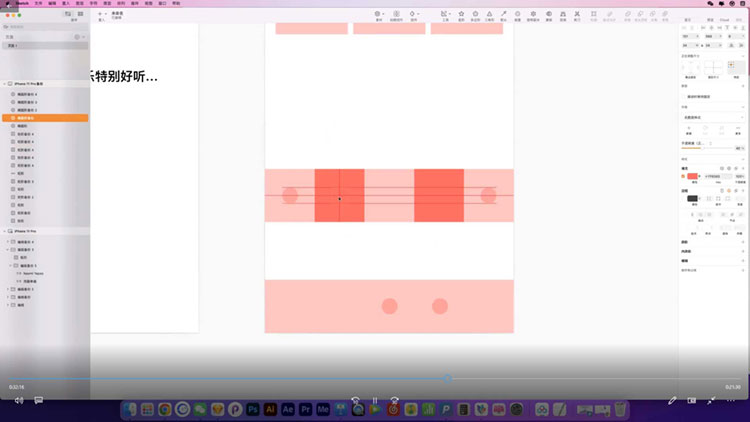Open Photoshop from the dock
The image size is (750, 422).
pos(254,409)
